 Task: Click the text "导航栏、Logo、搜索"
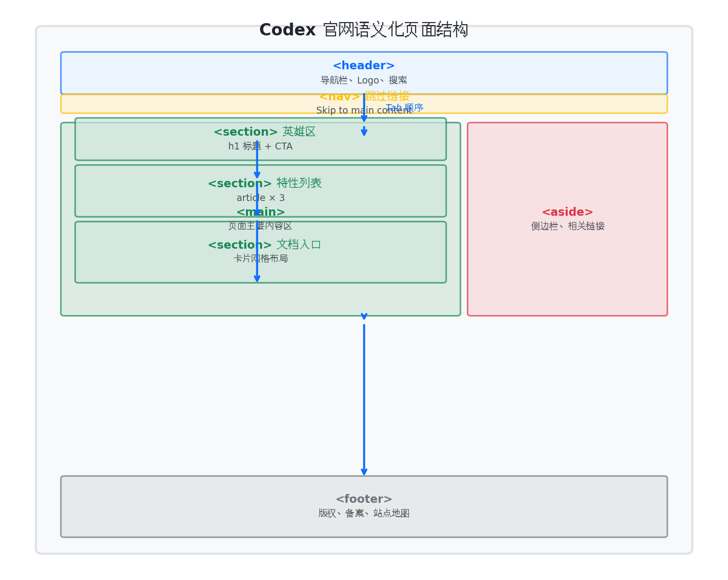coord(364,80)
